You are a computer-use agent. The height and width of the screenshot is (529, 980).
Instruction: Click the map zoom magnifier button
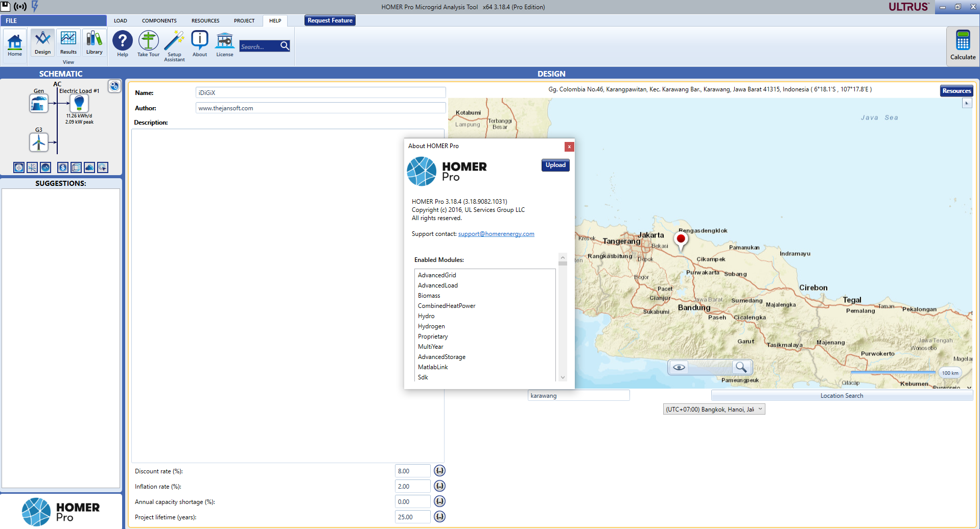tap(741, 367)
